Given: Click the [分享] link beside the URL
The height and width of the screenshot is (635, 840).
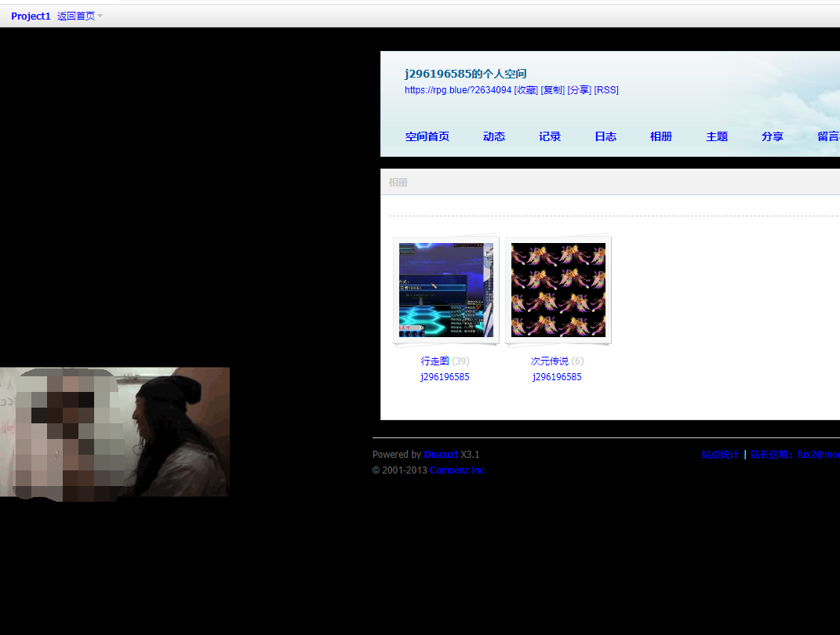Looking at the screenshot, I should (x=579, y=90).
